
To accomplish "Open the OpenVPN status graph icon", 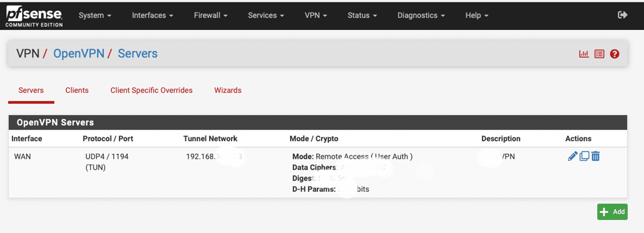I will (x=583, y=54).
